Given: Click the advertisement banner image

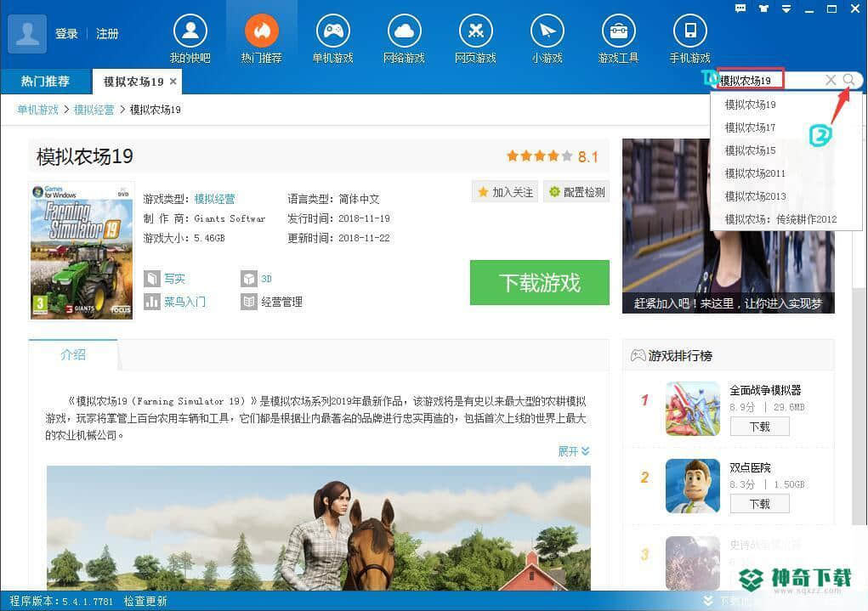Looking at the screenshot, I should click(729, 226).
